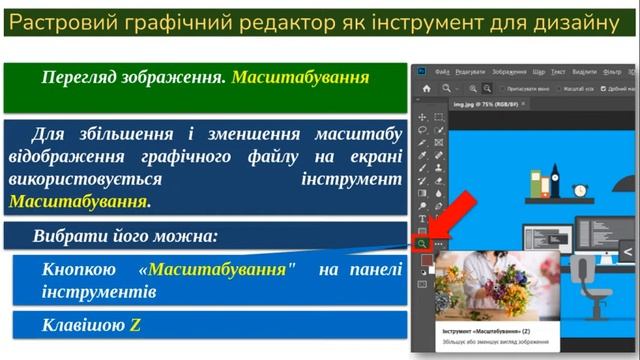Click the '<' panel expand button
Viewport: 640px width, 360px height.
pyautogui.click(x=628, y=252)
